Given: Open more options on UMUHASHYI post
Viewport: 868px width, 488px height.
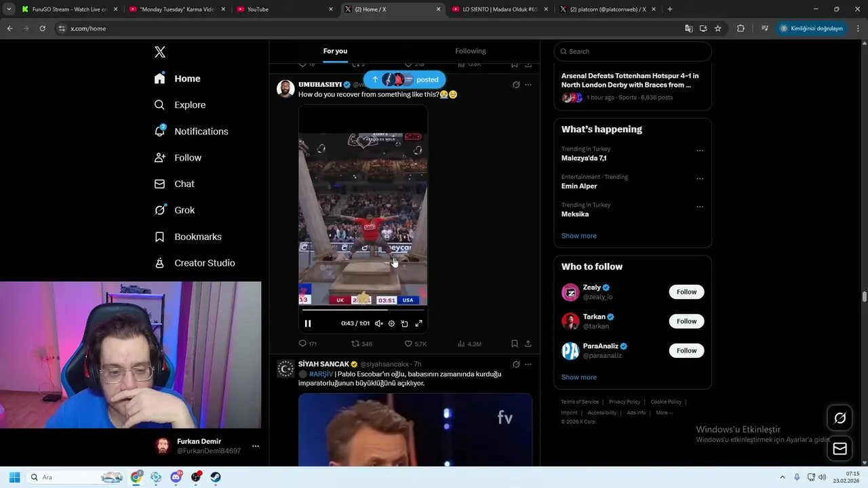Looking at the screenshot, I should (528, 85).
